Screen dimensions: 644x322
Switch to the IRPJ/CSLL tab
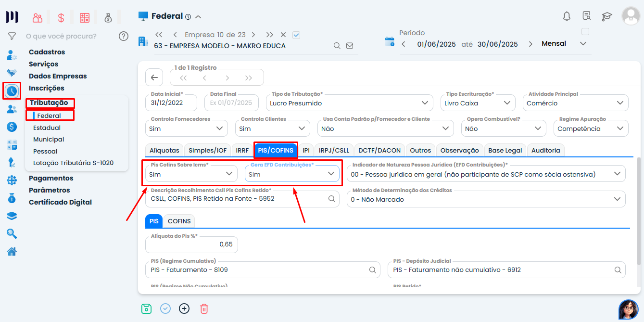coord(334,150)
